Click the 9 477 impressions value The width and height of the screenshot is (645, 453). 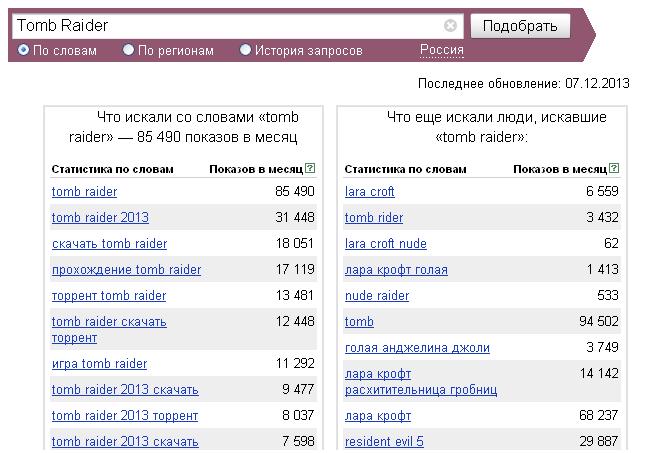(x=298, y=389)
